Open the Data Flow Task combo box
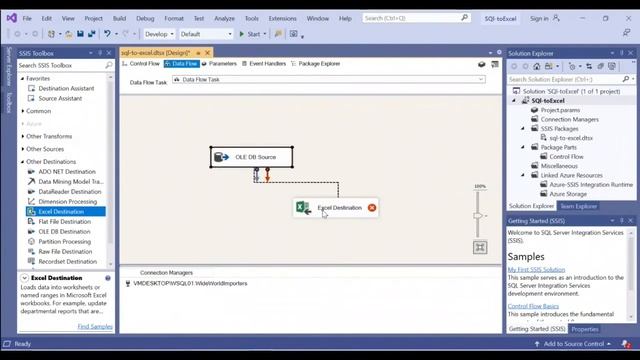The width and height of the screenshot is (640, 360). (x=329, y=80)
